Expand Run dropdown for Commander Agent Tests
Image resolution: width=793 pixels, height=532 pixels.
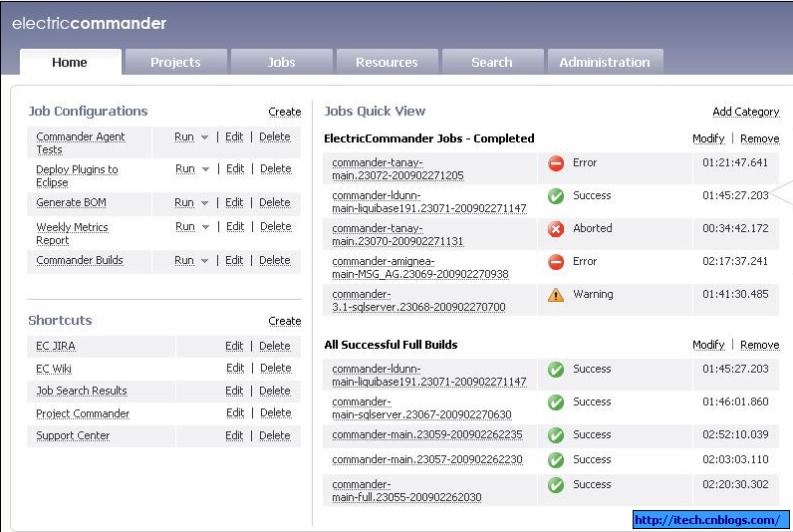pyautogui.click(x=204, y=137)
